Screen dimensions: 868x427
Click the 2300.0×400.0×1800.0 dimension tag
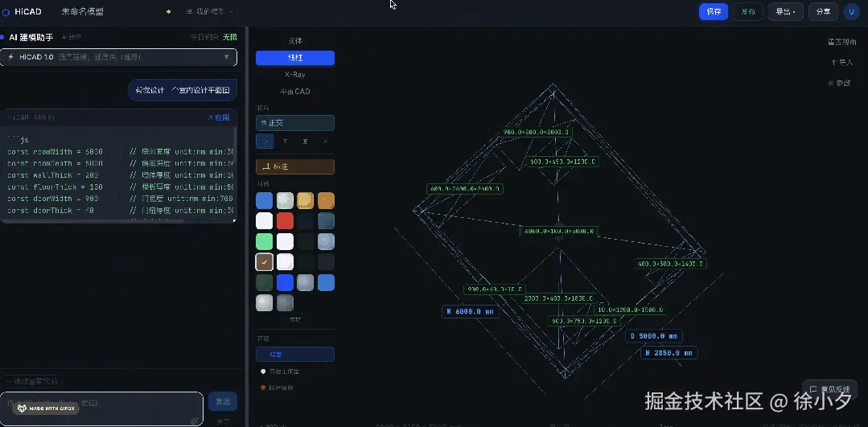click(558, 298)
